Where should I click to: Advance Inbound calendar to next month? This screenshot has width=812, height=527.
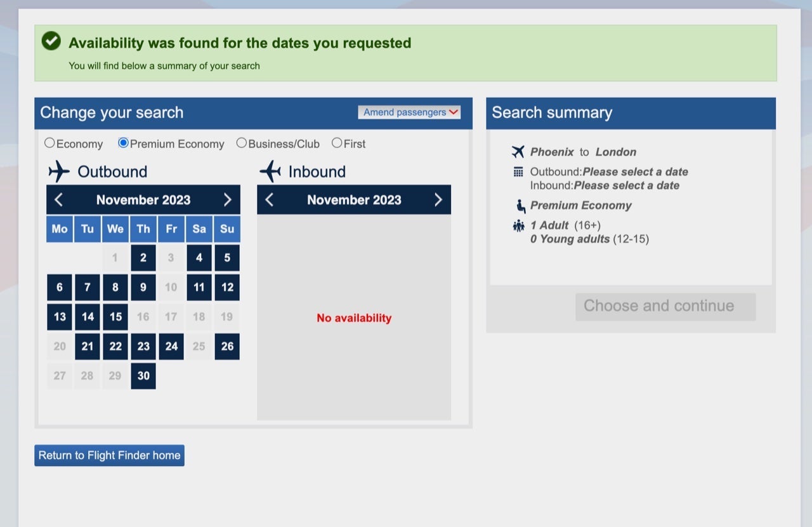pyautogui.click(x=438, y=200)
